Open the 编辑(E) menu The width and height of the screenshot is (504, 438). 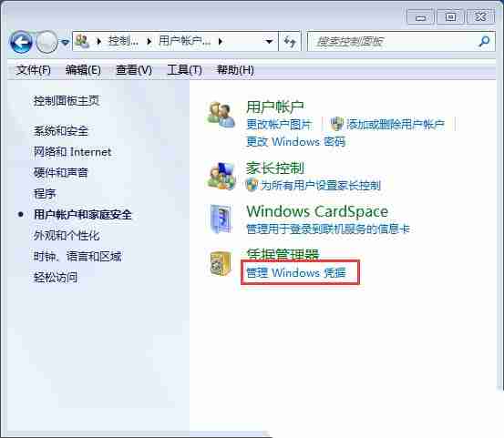(x=83, y=70)
